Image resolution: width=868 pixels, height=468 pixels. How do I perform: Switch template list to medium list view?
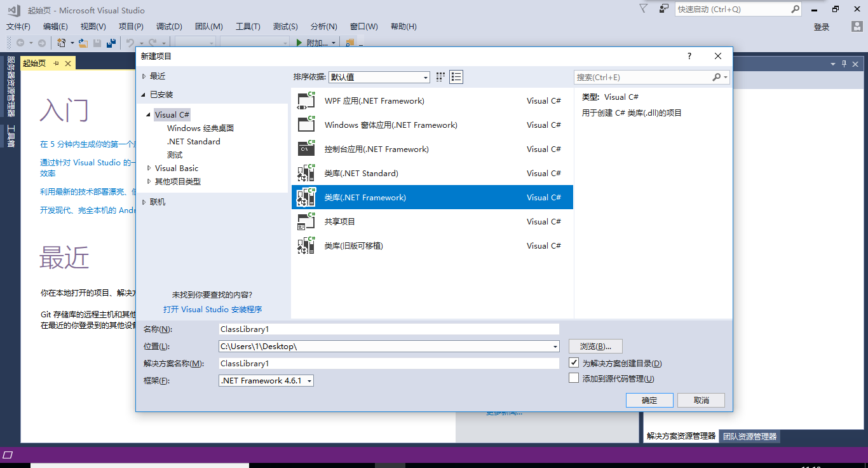pyautogui.click(x=456, y=77)
